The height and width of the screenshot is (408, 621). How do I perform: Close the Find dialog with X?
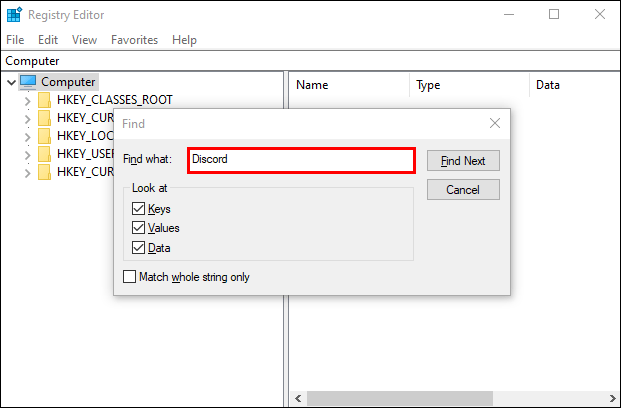click(495, 123)
